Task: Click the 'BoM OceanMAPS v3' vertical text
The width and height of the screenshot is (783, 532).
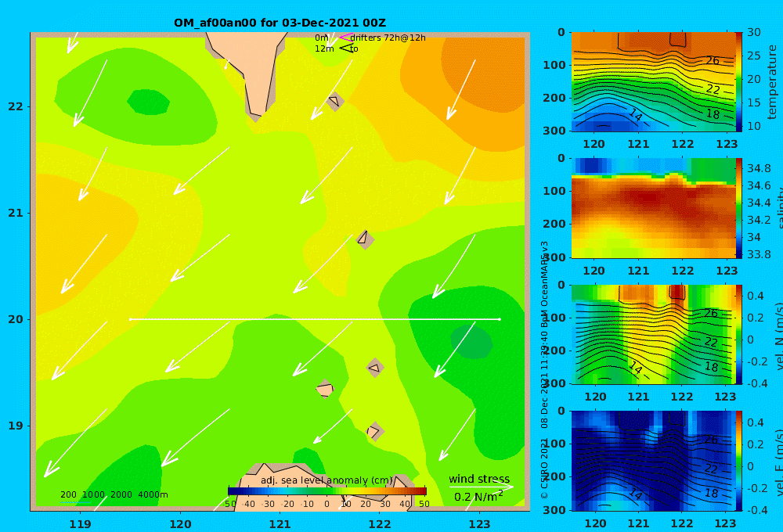Action: pos(544,285)
